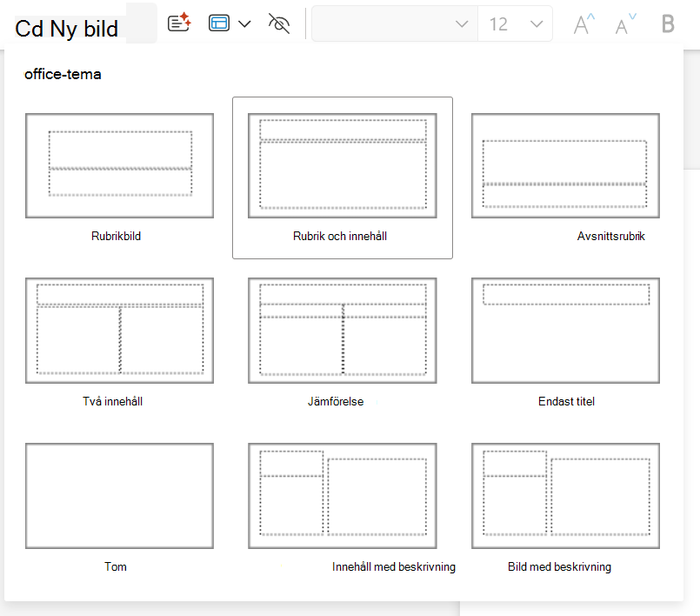
Task: Expand the layout dropdown arrow
Action: tap(244, 23)
